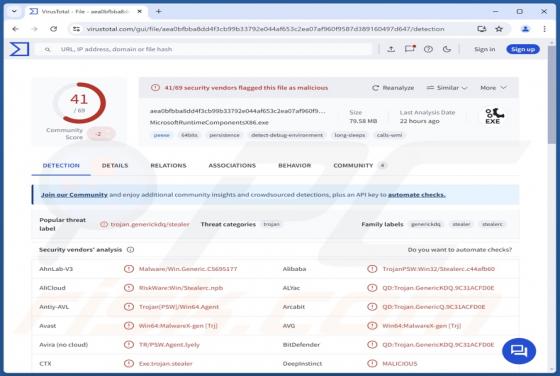Switch to the DETECTION tab

(61, 165)
